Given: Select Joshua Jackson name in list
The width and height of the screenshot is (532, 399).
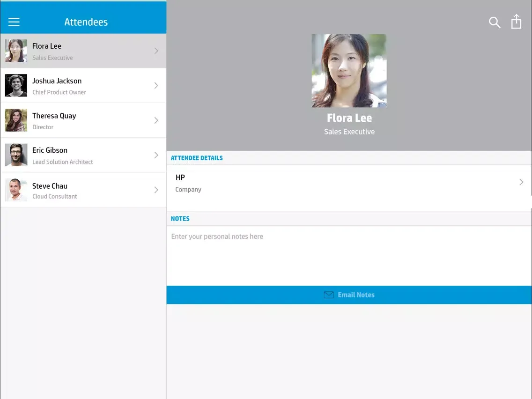Looking at the screenshot, I should click(x=57, y=81).
